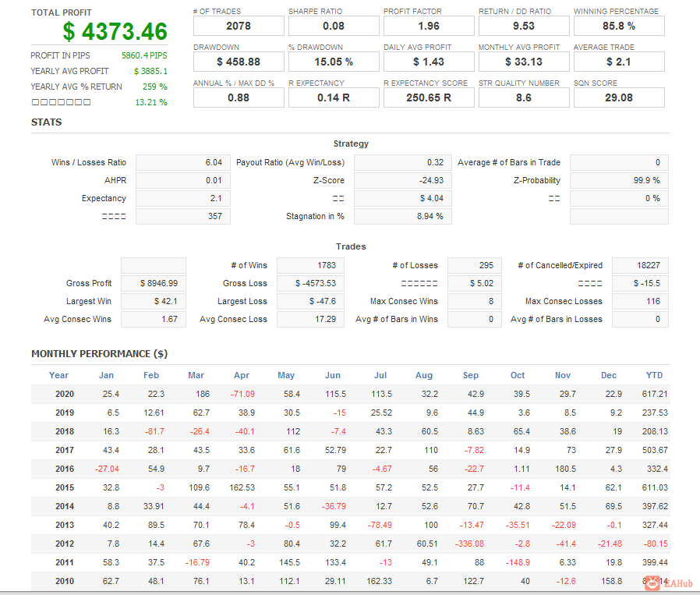This screenshot has height=595, width=700.
Task: Click the Gross Profit value $ 8946.99
Action: (153, 283)
